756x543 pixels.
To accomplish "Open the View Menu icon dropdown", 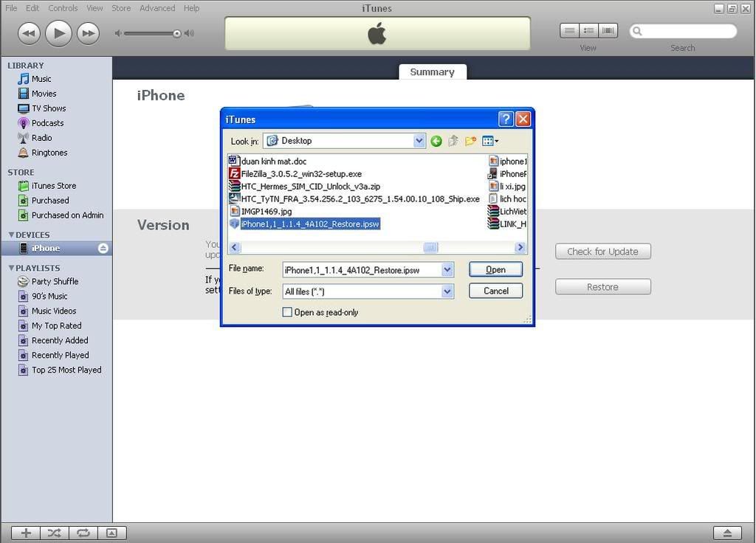I will 490,141.
